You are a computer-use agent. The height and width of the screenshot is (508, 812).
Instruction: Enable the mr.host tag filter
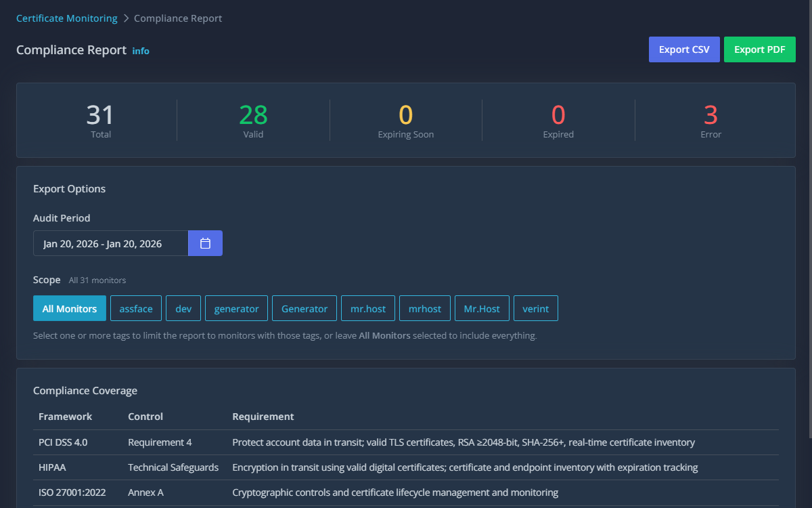pyautogui.click(x=368, y=308)
